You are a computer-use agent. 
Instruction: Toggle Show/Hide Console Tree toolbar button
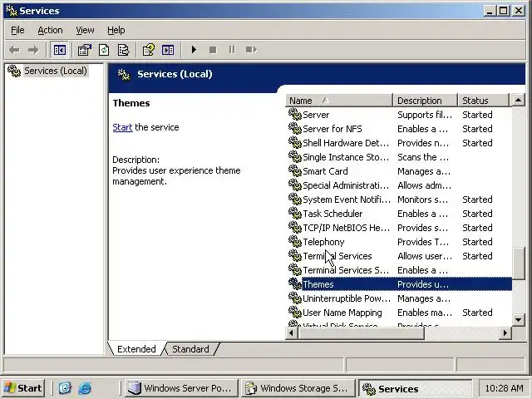pyautogui.click(x=59, y=50)
